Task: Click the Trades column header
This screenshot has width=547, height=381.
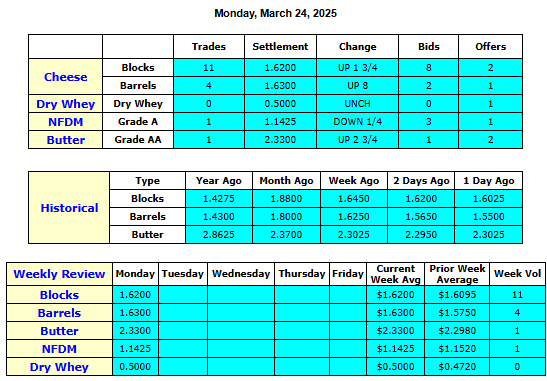Action: click(x=209, y=46)
